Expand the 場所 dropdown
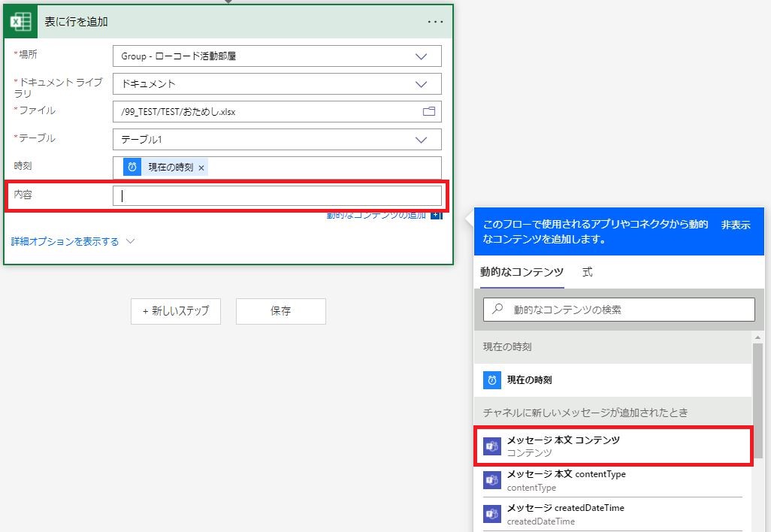The width and height of the screenshot is (771, 532). click(421, 56)
